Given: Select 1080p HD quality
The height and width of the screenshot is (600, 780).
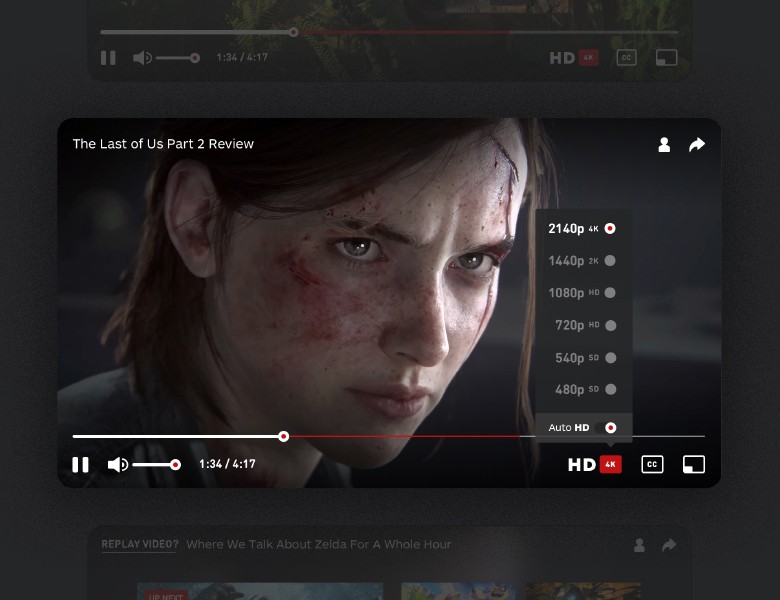Looking at the screenshot, I should click(x=582, y=293).
